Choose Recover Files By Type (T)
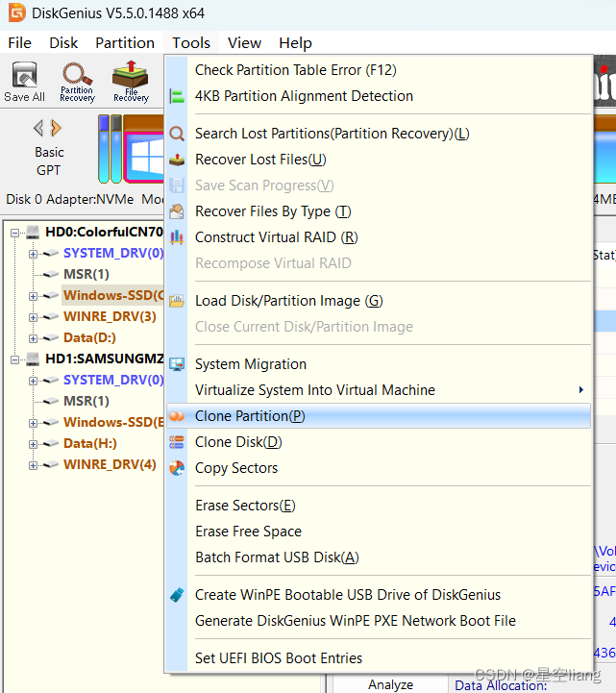 coord(379,211)
